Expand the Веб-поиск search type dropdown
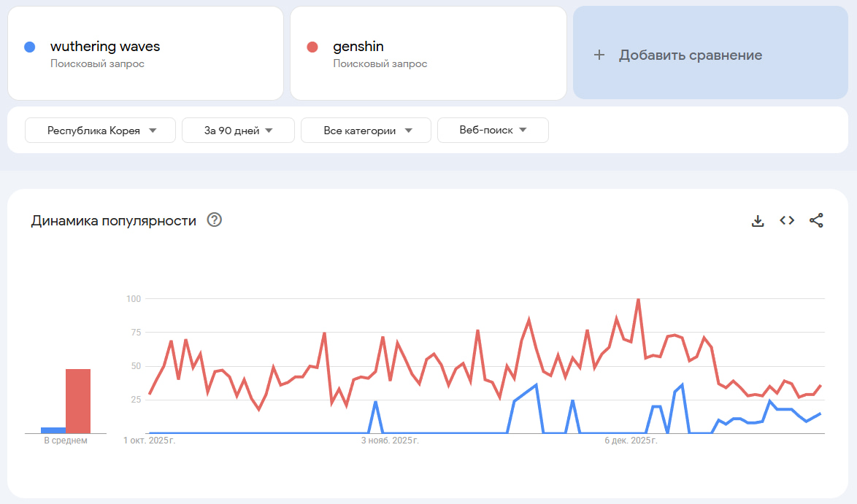The image size is (857, 504). (x=493, y=131)
